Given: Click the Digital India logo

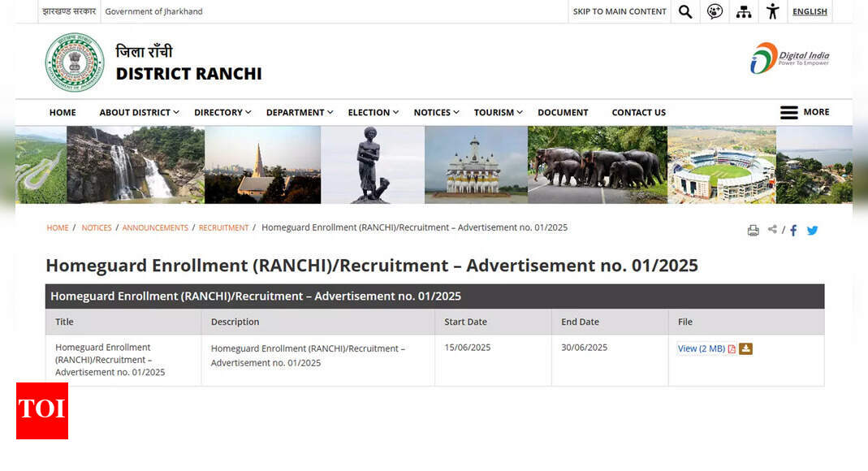Looking at the screenshot, I should coord(789,58).
